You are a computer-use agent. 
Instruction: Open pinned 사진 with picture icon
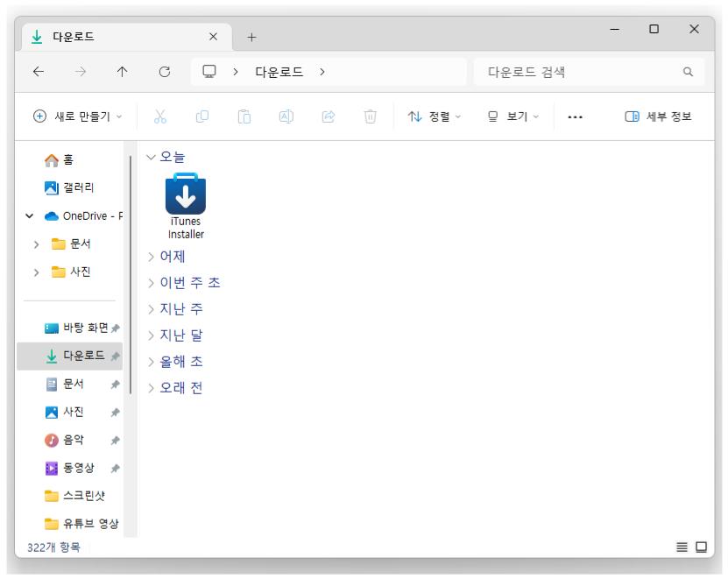point(64,412)
